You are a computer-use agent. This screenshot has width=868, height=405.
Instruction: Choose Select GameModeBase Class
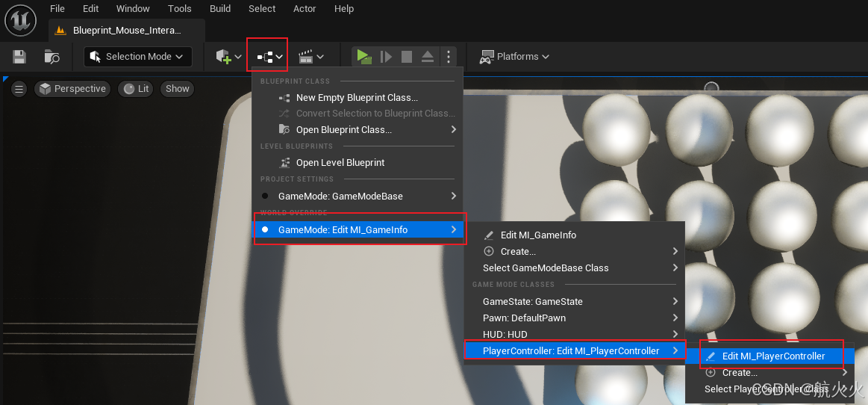click(x=575, y=268)
